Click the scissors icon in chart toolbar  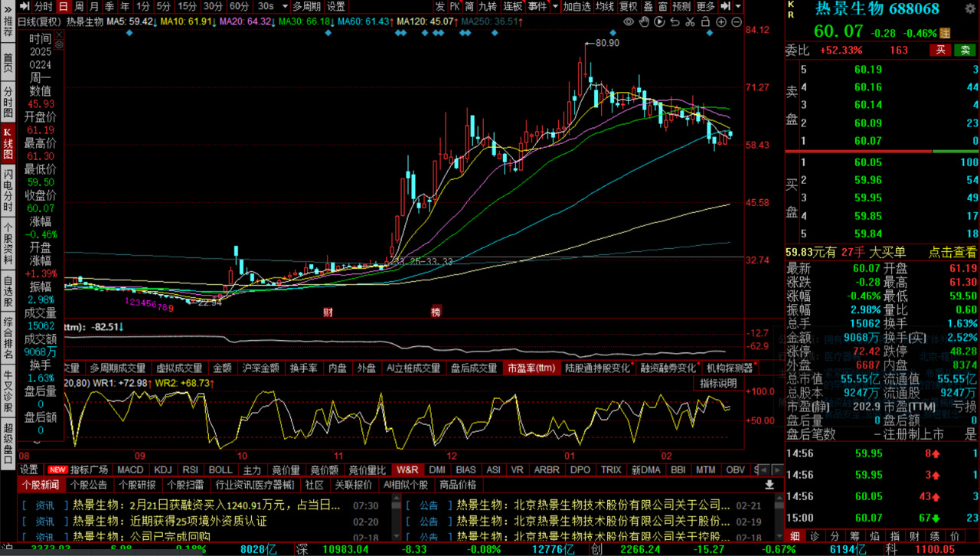pos(690,21)
